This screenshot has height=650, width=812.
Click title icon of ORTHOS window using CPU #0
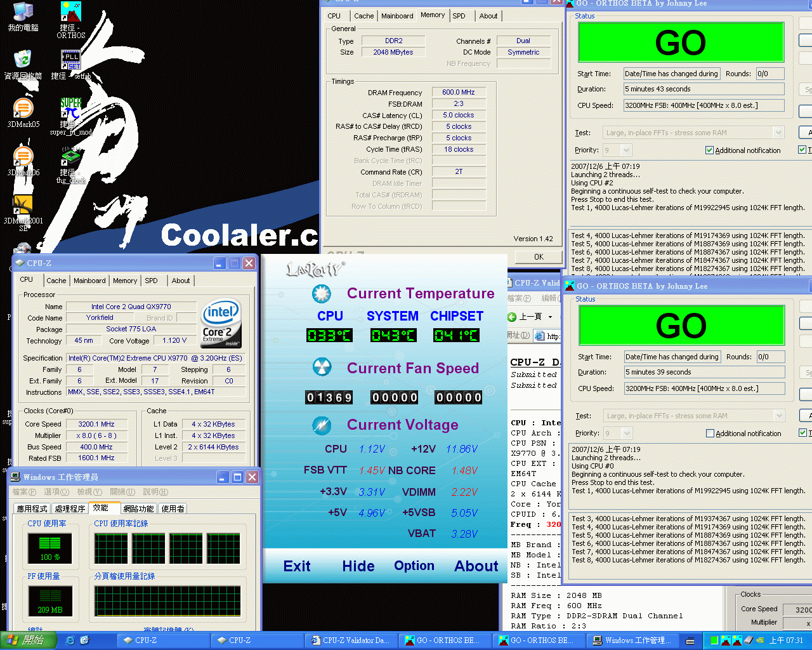570,286
